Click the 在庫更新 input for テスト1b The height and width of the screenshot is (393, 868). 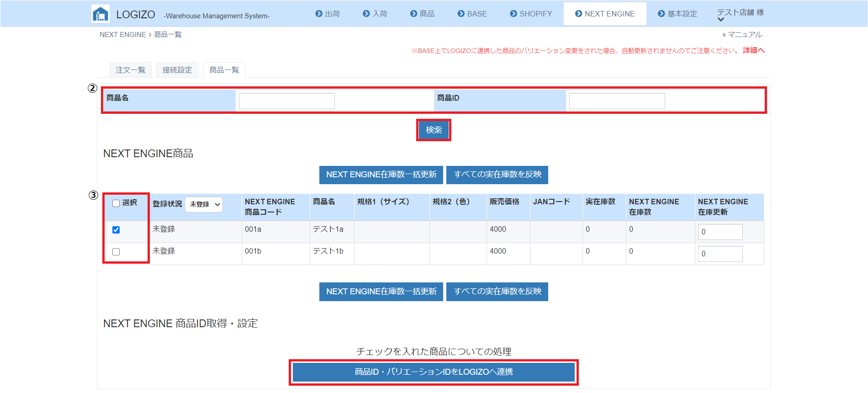tap(720, 254)
